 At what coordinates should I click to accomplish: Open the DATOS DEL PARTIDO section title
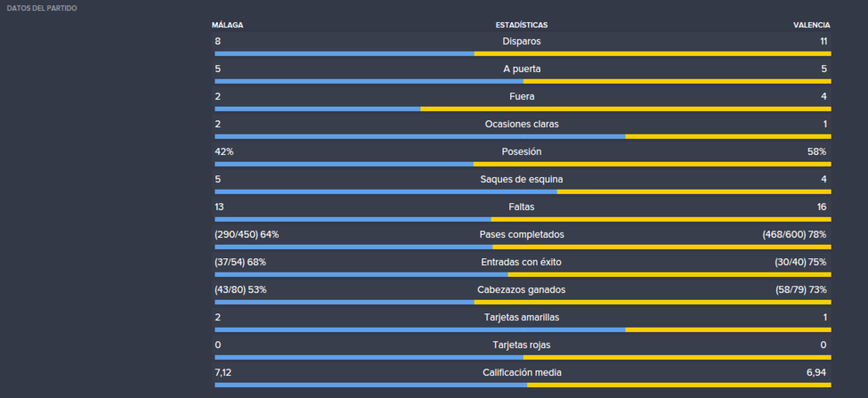pos(42,8)
